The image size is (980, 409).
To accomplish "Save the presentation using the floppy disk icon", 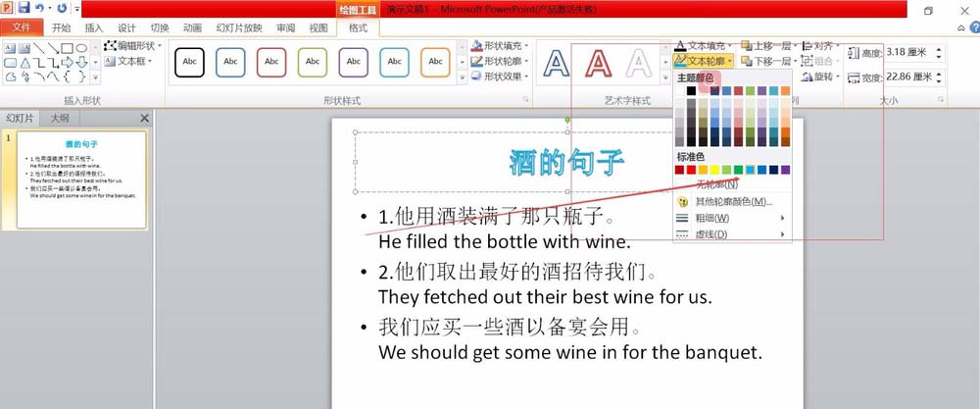I will coord(24,8).
